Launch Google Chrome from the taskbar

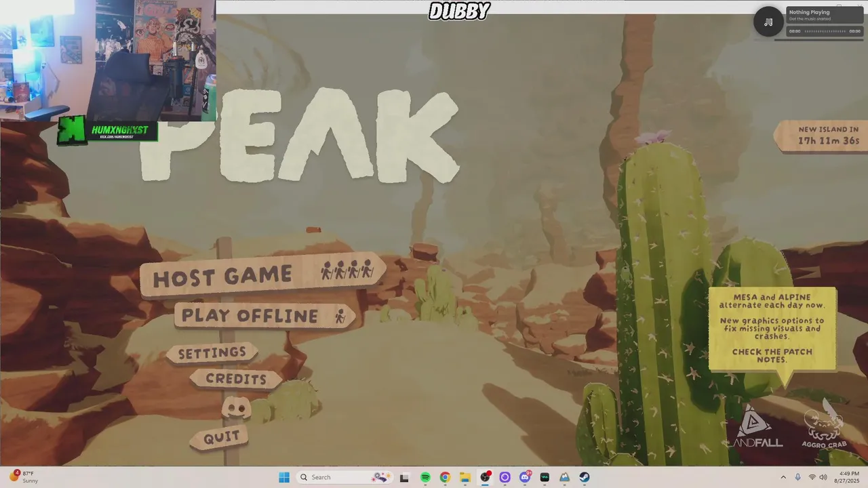(x=445, y=477)
